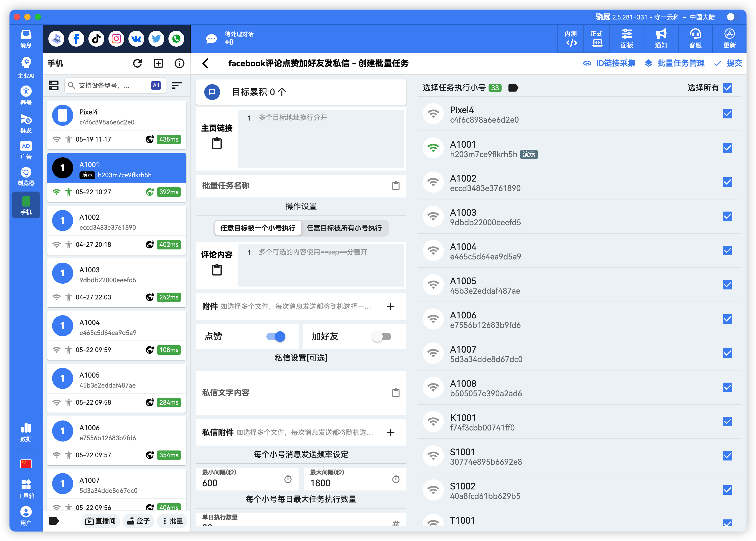The height and width of the screenshot is (541, 756).
Task: Add an attachment with the 附件 plus icon
Action: tap(390, 307)
